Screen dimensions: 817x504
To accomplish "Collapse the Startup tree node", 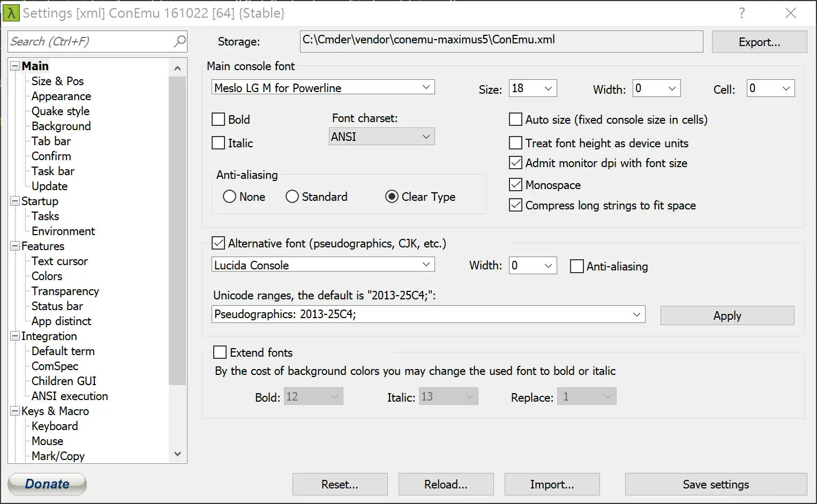I will [x=15, y=201].
